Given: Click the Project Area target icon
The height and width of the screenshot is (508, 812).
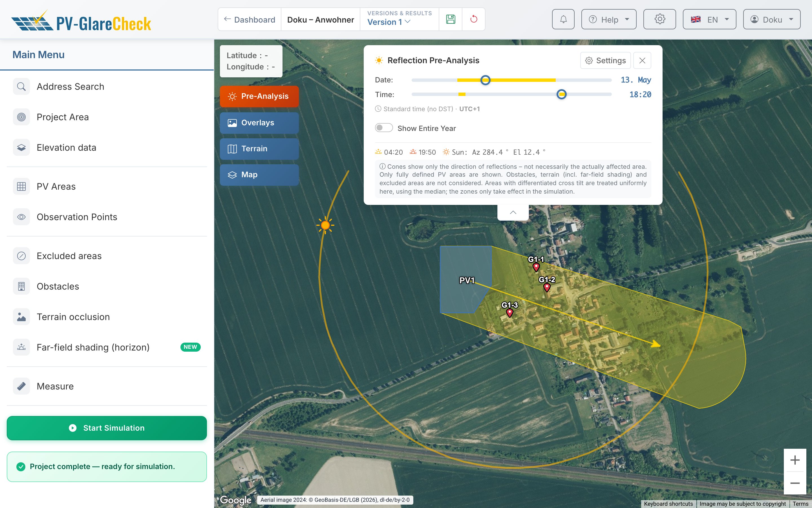Looking at the screenshot, I should pos(21,117).
